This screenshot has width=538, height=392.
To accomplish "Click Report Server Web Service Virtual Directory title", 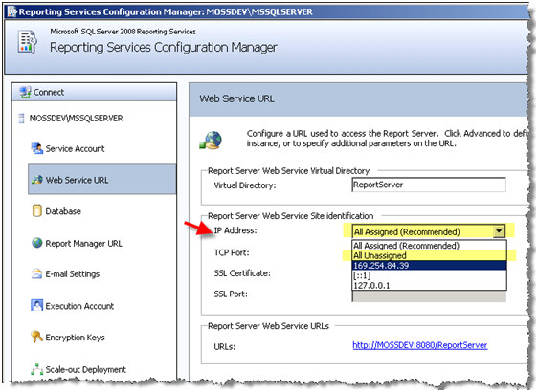I will pyautogui.click(x=288, y=170).
